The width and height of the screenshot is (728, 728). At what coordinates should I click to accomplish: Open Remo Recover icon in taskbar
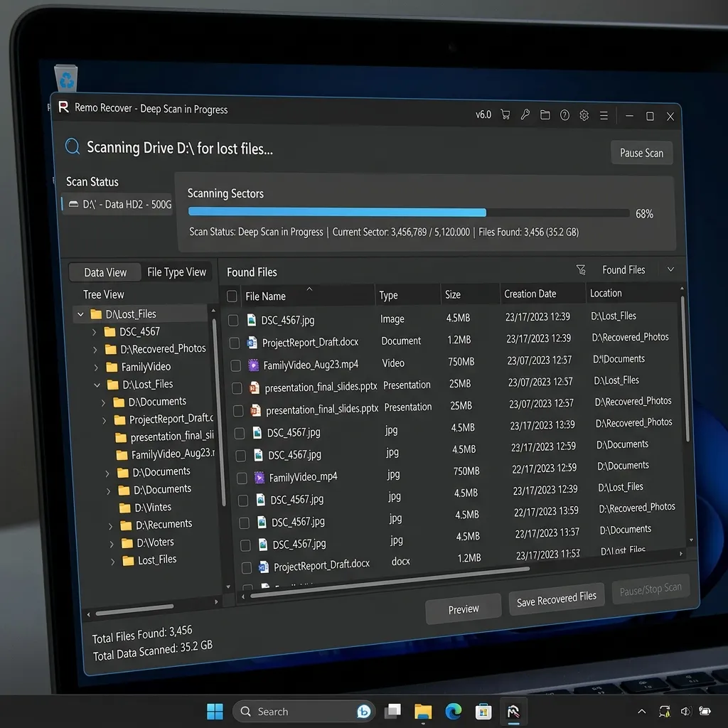(x=513, y=711)
